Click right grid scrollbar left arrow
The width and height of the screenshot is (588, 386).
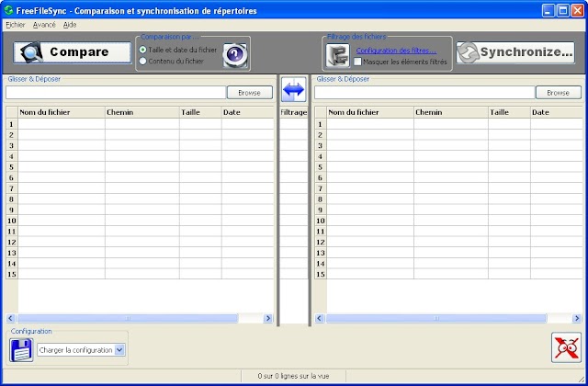(x=319, y=319)
